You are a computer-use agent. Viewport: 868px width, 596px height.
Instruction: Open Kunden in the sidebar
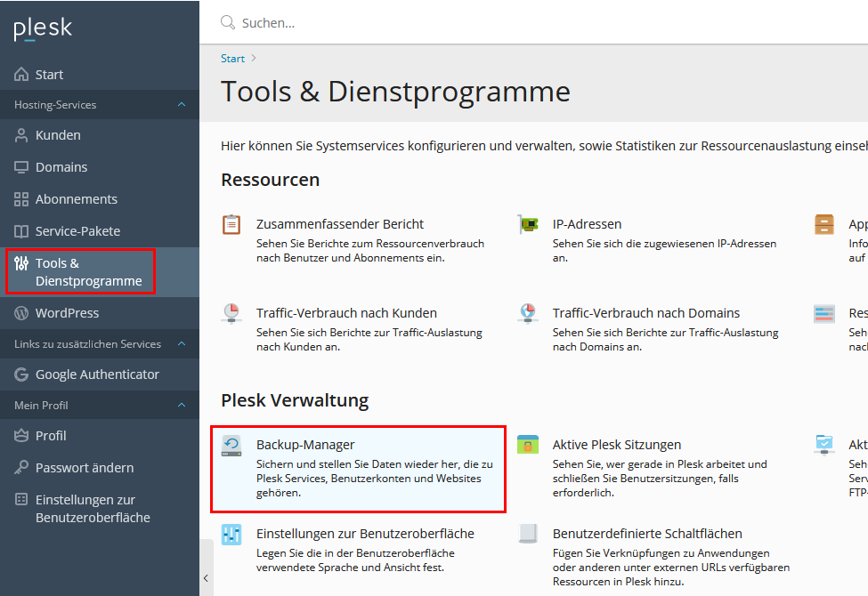[x=58, y=135]
